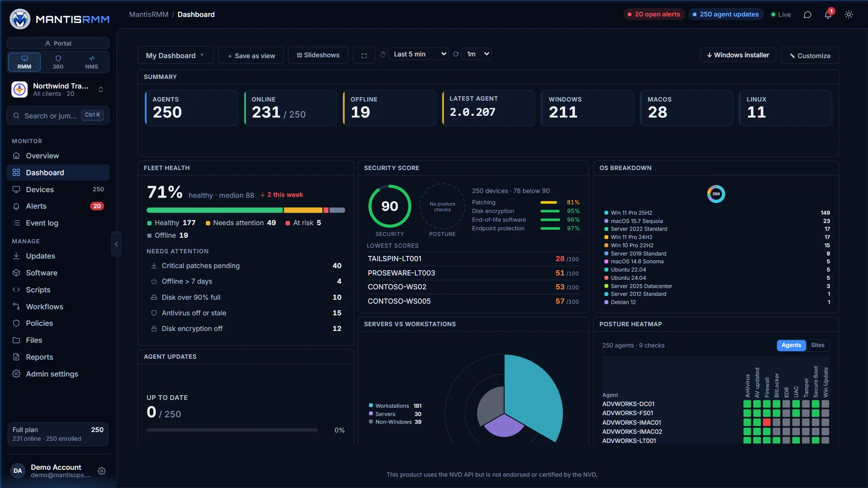Open Disk over 90% full row
Viewport: 868px width, 488px height.
tap(246, 297)
